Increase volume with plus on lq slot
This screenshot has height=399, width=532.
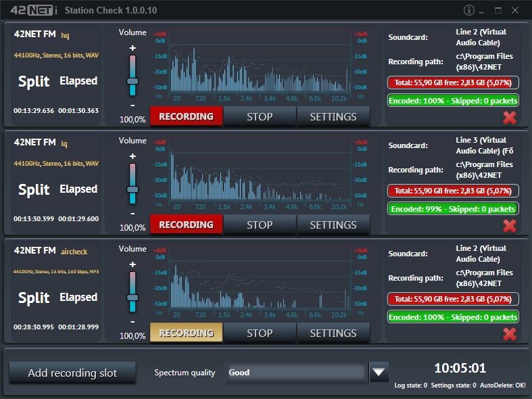click(132, 156)
